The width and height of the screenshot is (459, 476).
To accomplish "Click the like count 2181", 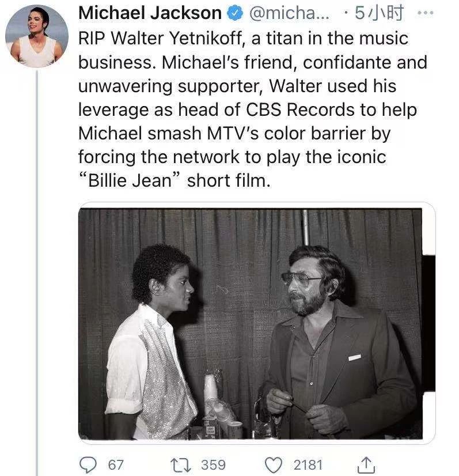I will tap(308, 464).
